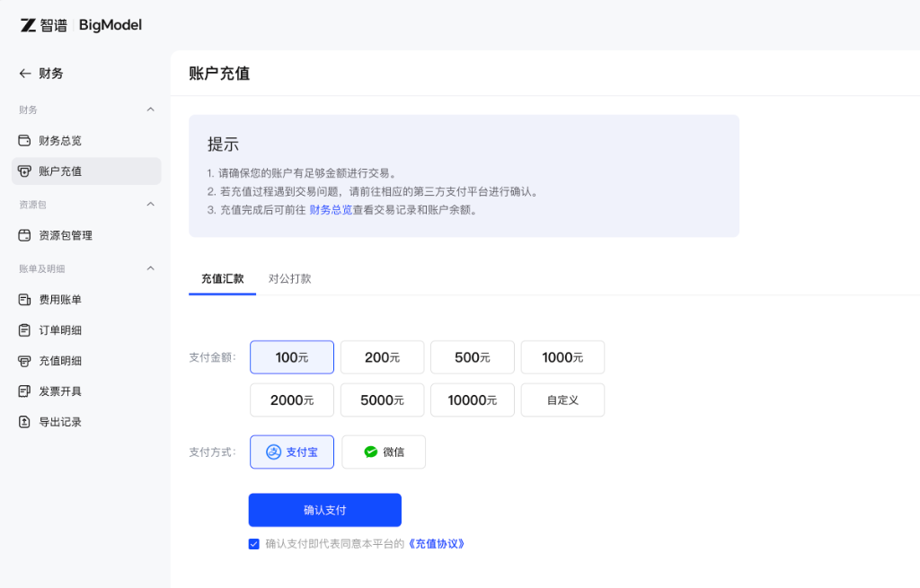
Task: Open the 《充值协议》 link
Action: 437,544
